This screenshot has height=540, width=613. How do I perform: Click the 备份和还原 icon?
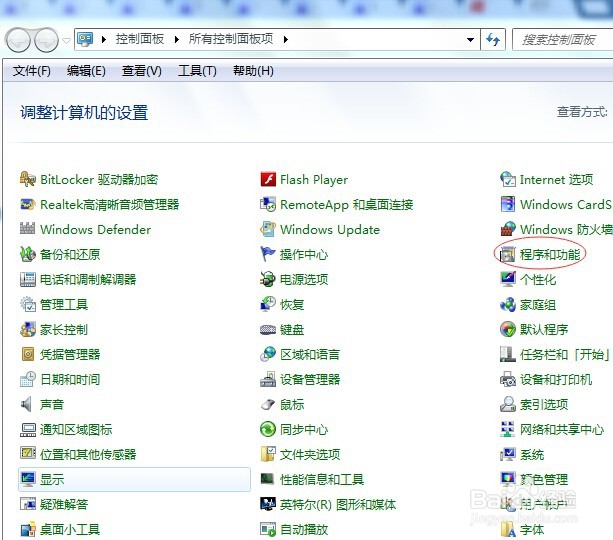pos(27,254)
